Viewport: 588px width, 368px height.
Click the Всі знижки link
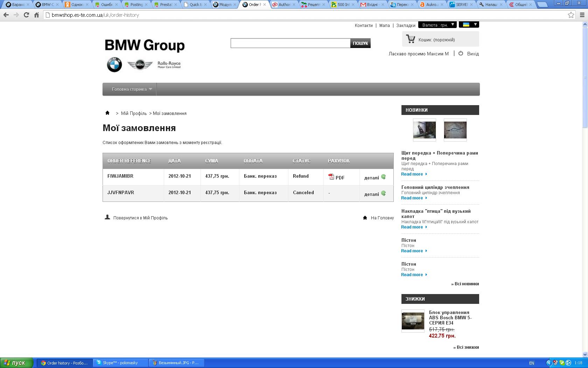click(466, 347)
